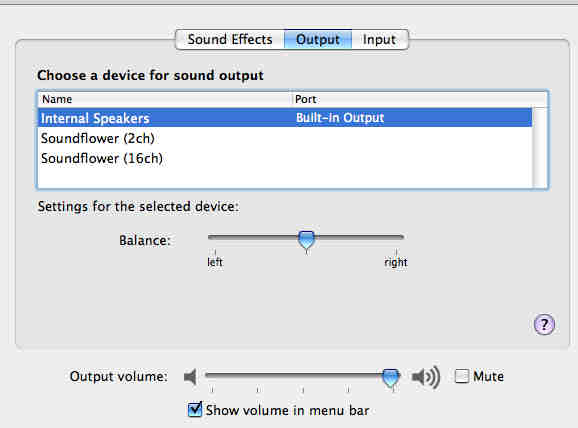Viewport: 578px width, 428px height.
Task: Open the Input tab
Action: point(380,39)
